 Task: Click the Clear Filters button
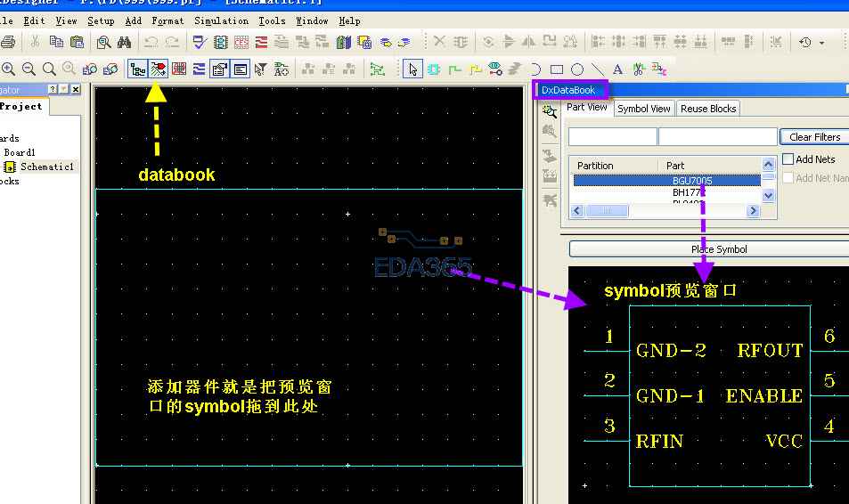814,137
